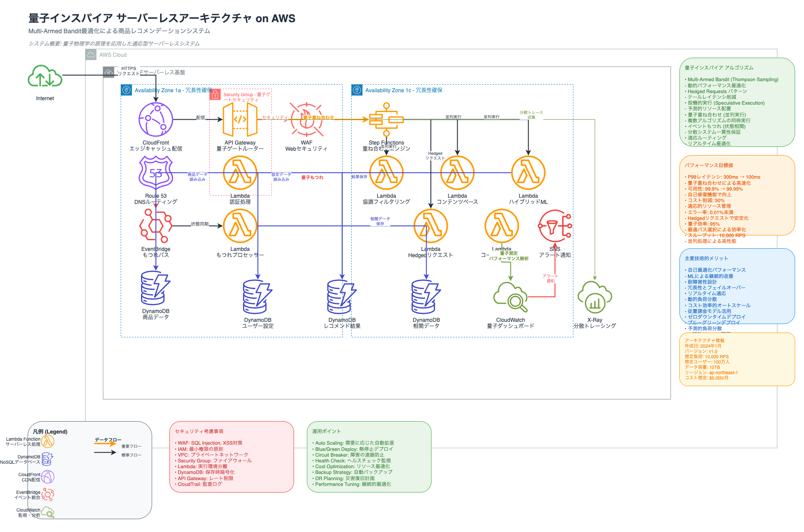Click the legend Lambda Function icon
This screenshot has width=804, height=532.
pos(47,441)
